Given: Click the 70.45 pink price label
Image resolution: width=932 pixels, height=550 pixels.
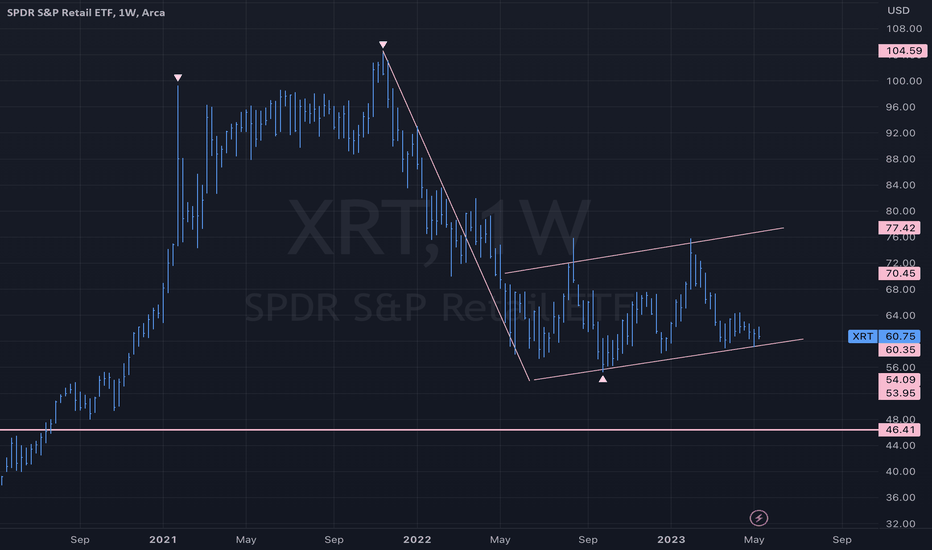Looking at the screenshot, I should [899, 274].
